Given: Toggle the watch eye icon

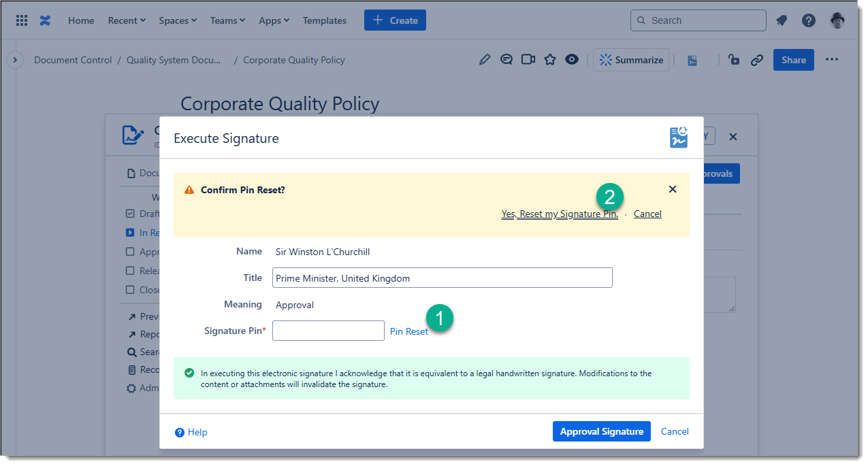Looking at the screenshot, I should click(x=572, y=60).
